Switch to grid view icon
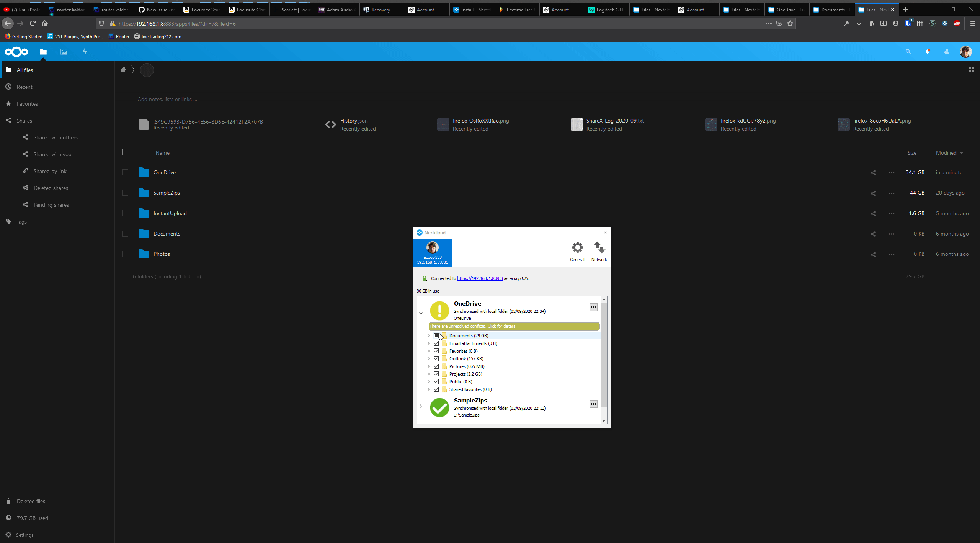Viewport: 980px width, 543px height. pos(971,70)
